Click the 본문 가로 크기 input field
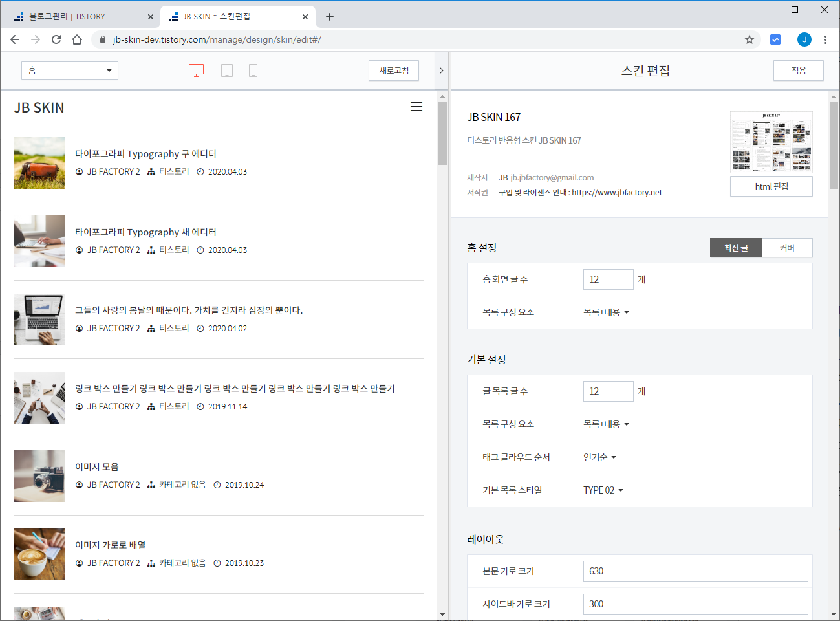 pos(695,571)
